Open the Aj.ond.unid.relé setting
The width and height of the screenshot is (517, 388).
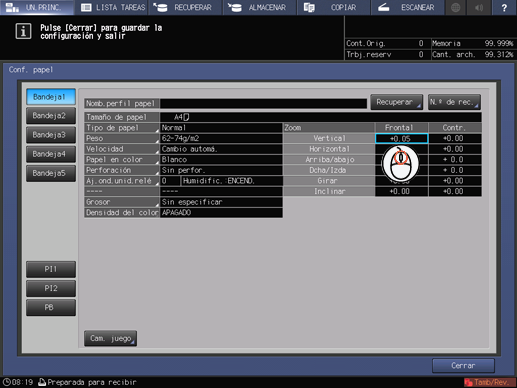click(x=122, y=181)
